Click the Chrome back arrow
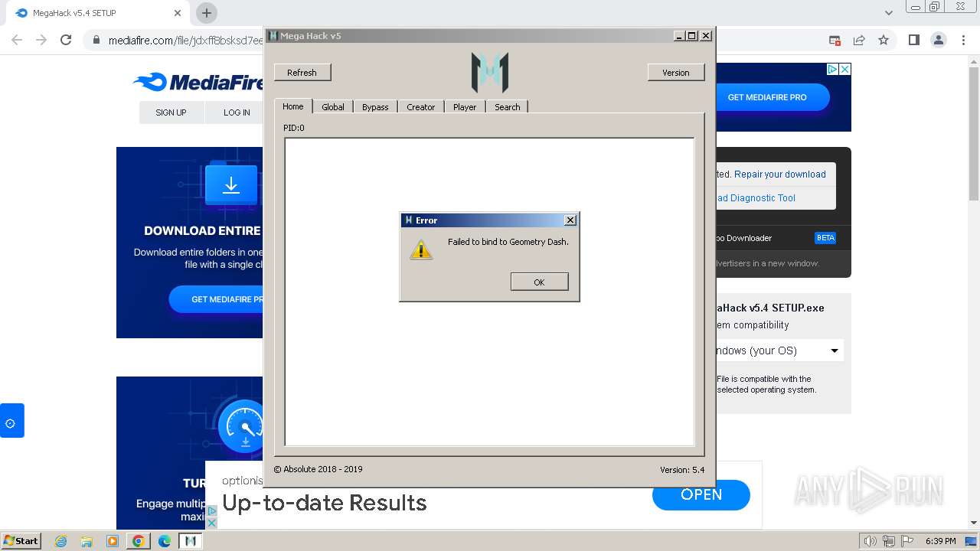980x551 pixels. [x=17, y=40]
